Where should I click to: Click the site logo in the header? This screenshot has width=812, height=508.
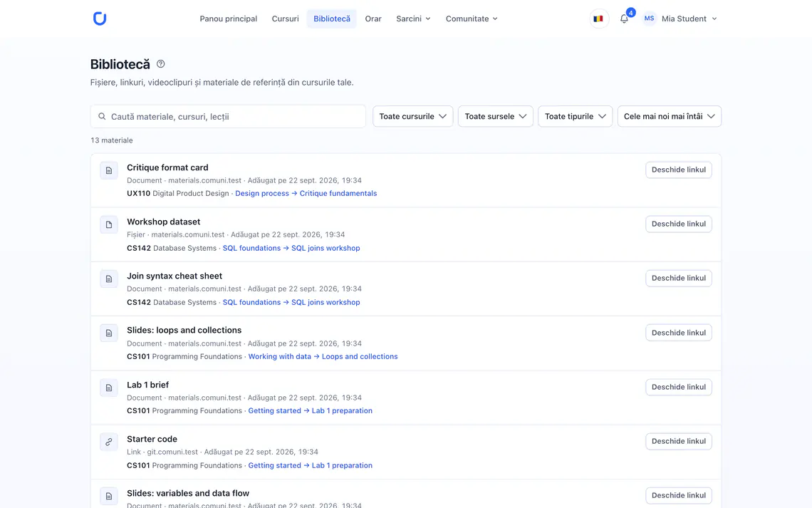click(x=100, y=19)
